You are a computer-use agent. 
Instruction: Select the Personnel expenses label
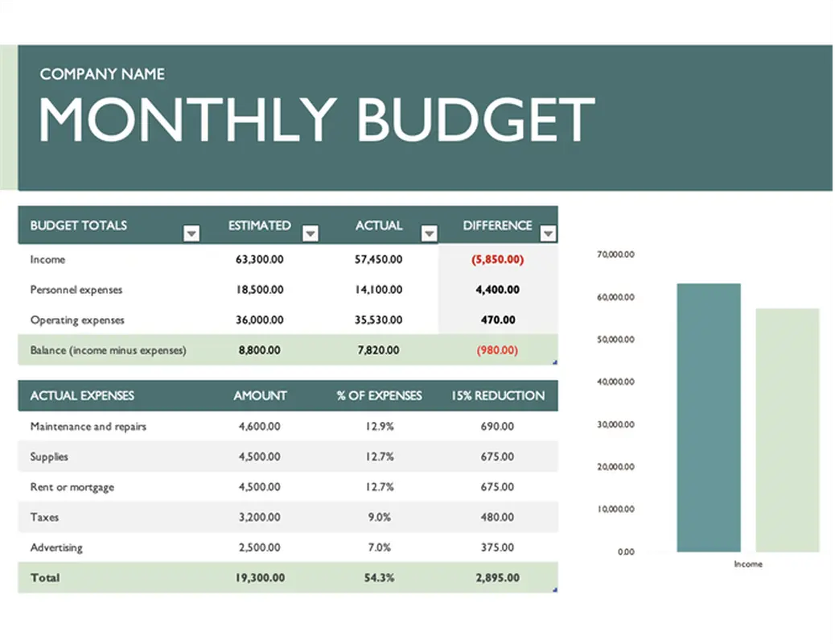click(76, 290)
